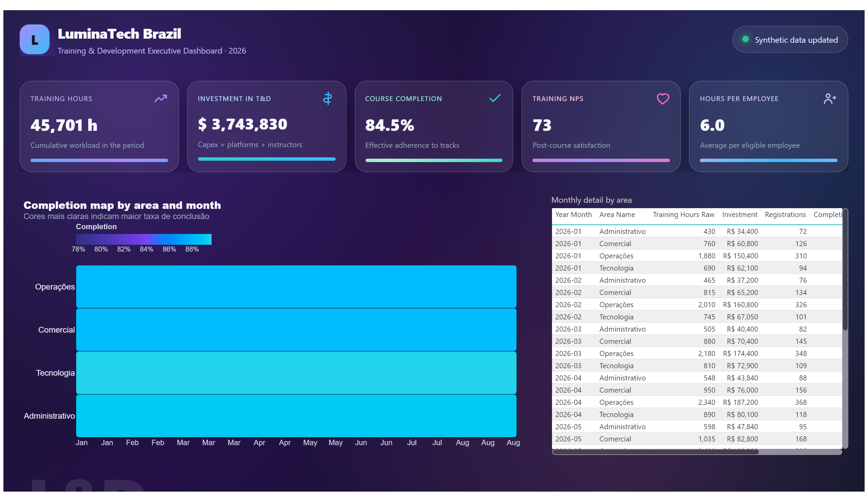Click the Course Completion checkmark icon
Screen dimensions: 868x495
(x=495, y=98)
